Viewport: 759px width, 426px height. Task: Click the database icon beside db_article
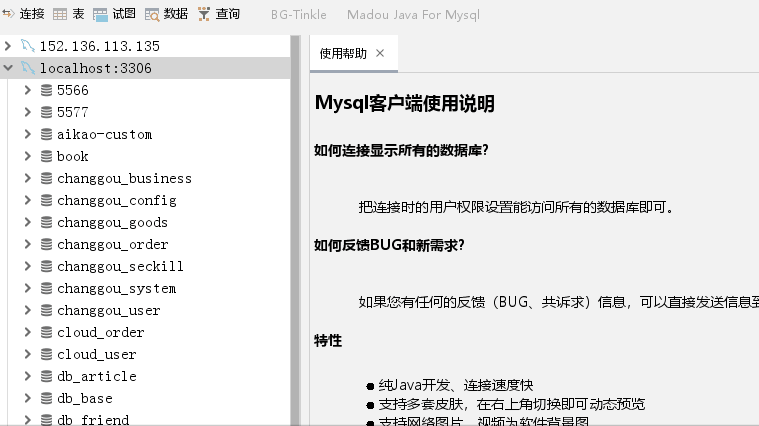coord(46,376)
